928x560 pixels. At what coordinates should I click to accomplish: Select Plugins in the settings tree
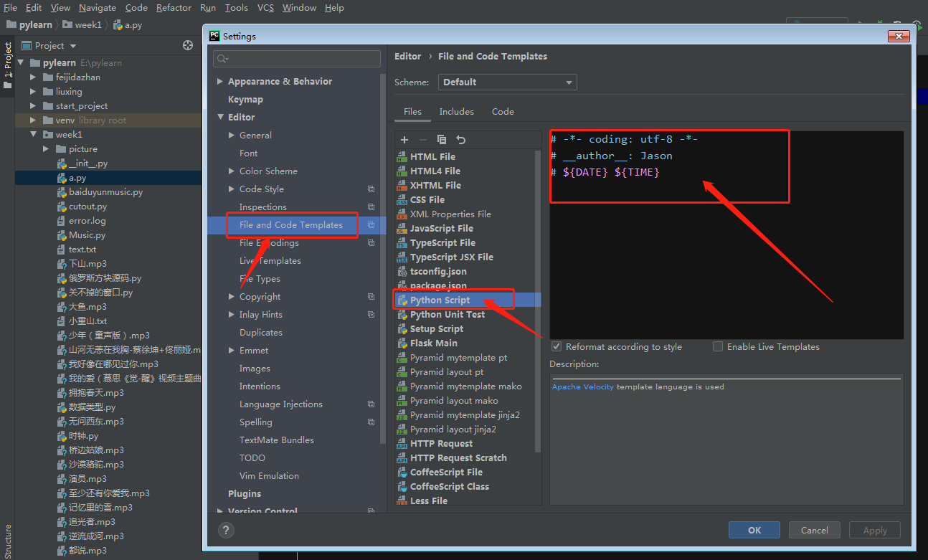pos(245,493)
